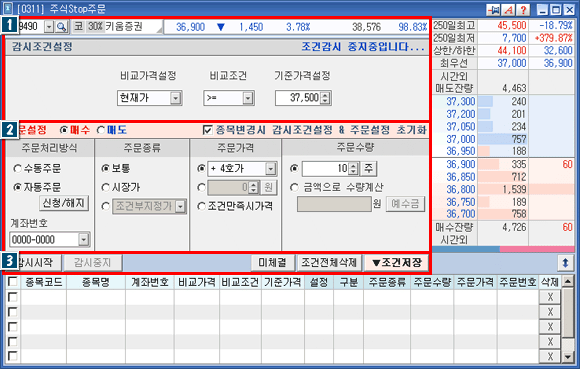The image size is (580, 369).
Task: Open the 계좌번호 0000-0000 dropdown
Action: [x=84, y=240]
